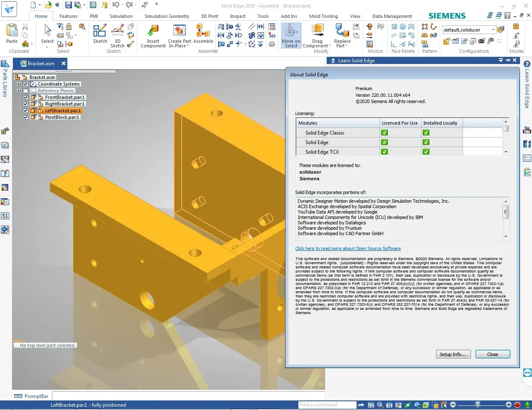Viewport: 532px width, 410px height.
Task: Select LeftBracket.par:1 in the assembly tree
Action: tap(63, 110)
